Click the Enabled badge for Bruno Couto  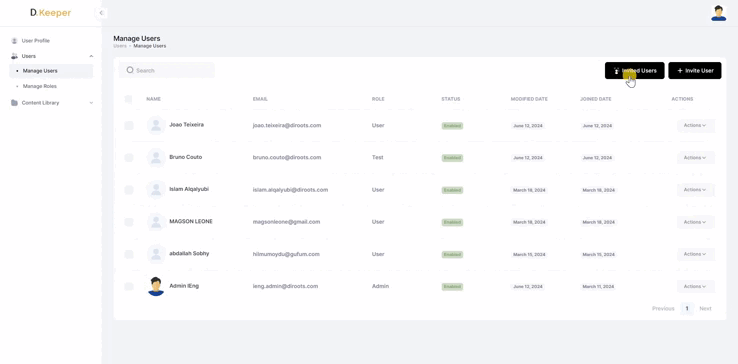coord(452,158)
